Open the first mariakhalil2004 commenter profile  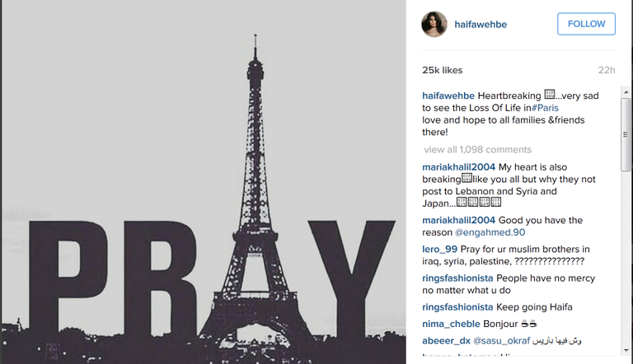tap(458, 167)
